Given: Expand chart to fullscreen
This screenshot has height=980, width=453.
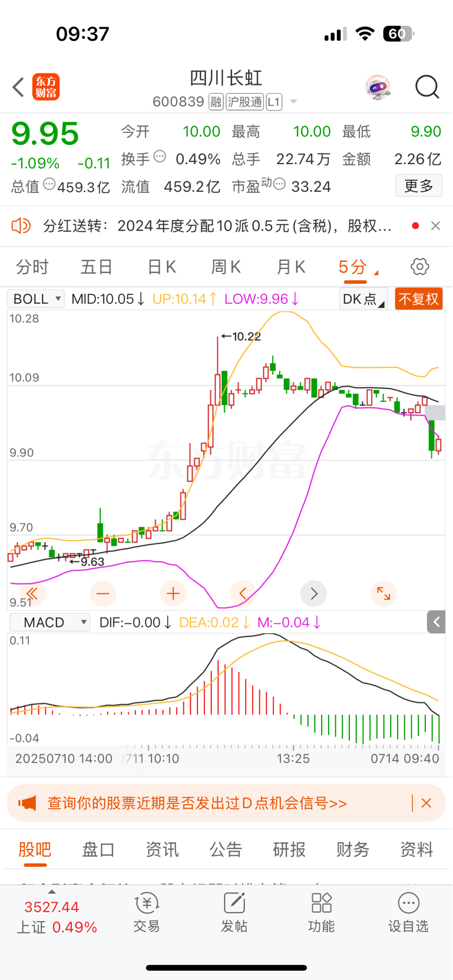Looking at the screenshot, I should 383,593.
